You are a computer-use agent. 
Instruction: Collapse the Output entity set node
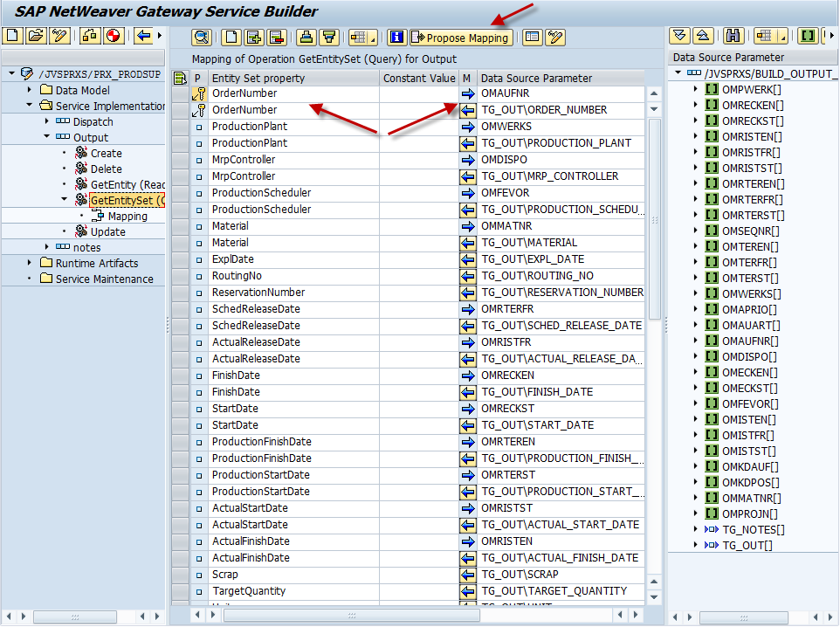click(47, 136)
